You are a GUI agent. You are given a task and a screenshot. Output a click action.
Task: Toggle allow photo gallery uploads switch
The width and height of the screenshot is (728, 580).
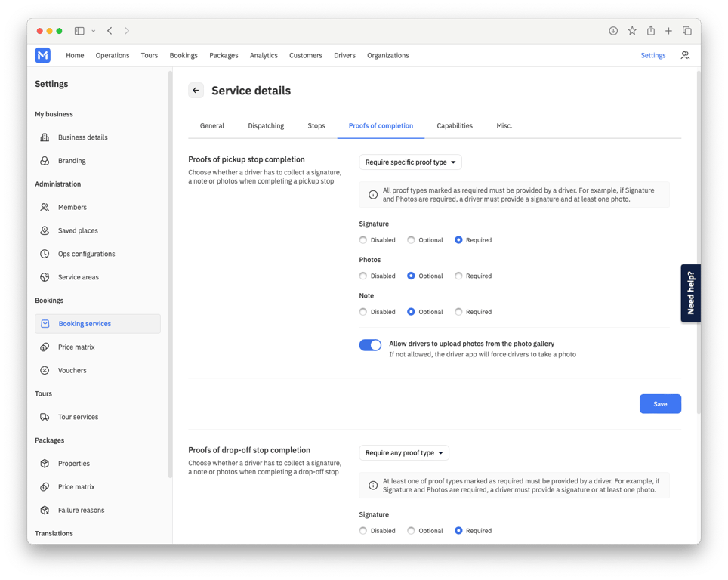click(370, 345)
